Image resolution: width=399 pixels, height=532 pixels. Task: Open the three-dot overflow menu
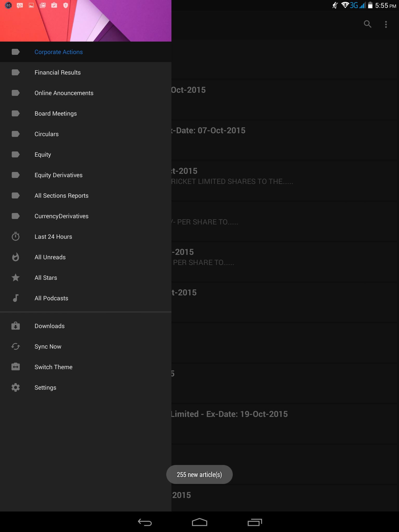[386, 24]
